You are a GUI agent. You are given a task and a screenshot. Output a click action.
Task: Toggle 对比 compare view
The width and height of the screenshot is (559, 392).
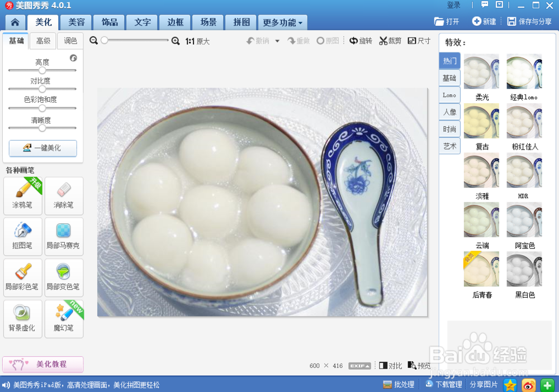[x=390, y=366]
